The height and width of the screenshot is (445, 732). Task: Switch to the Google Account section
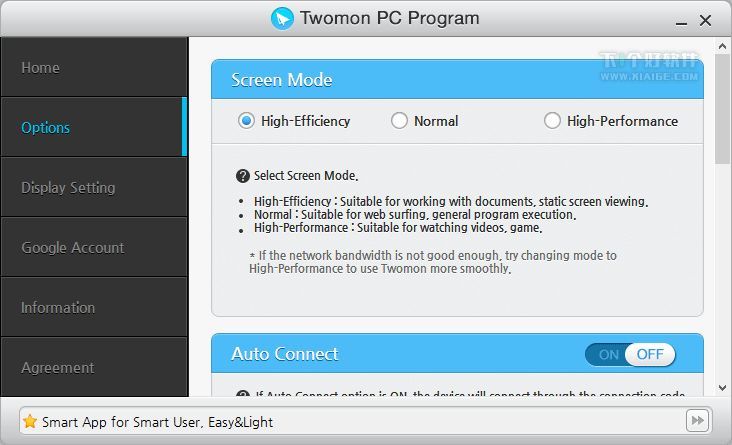94,247
